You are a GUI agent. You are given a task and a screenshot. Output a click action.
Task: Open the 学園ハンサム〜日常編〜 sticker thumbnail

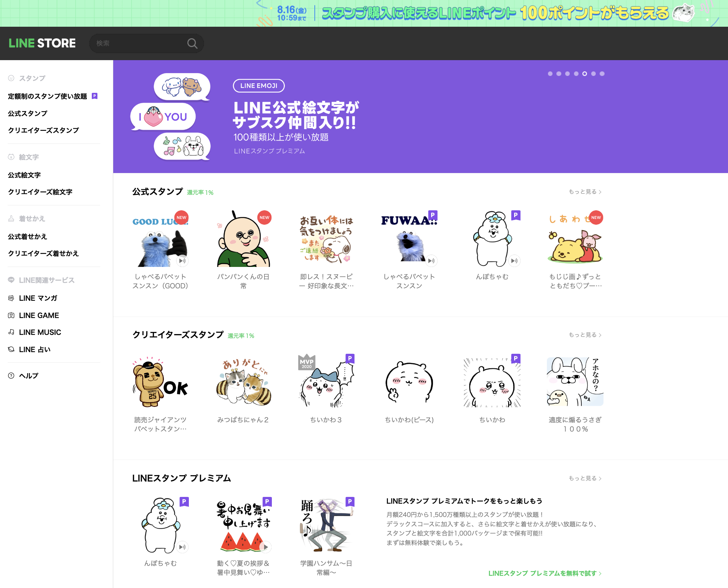pyautogui.click(x=326, y=525)
